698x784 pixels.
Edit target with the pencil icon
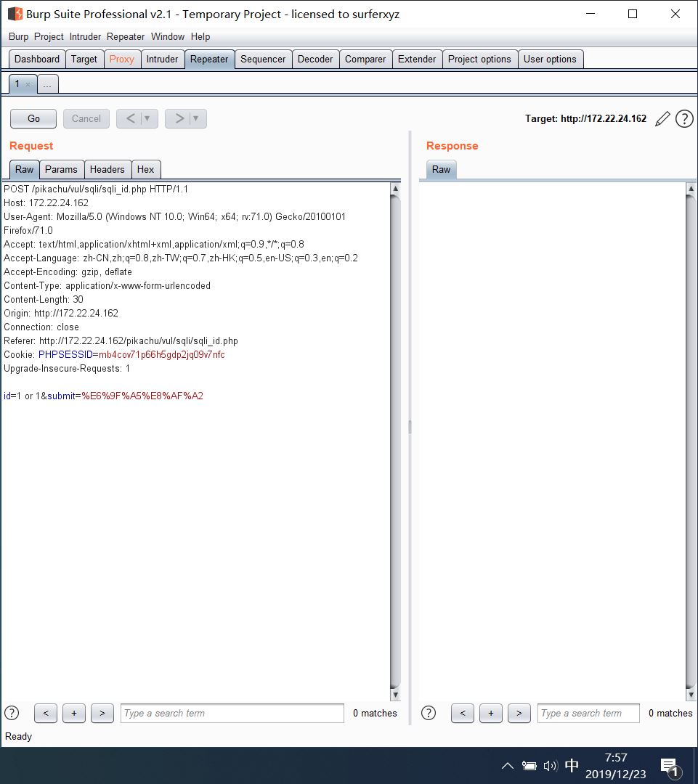click(x=662, y=119)
